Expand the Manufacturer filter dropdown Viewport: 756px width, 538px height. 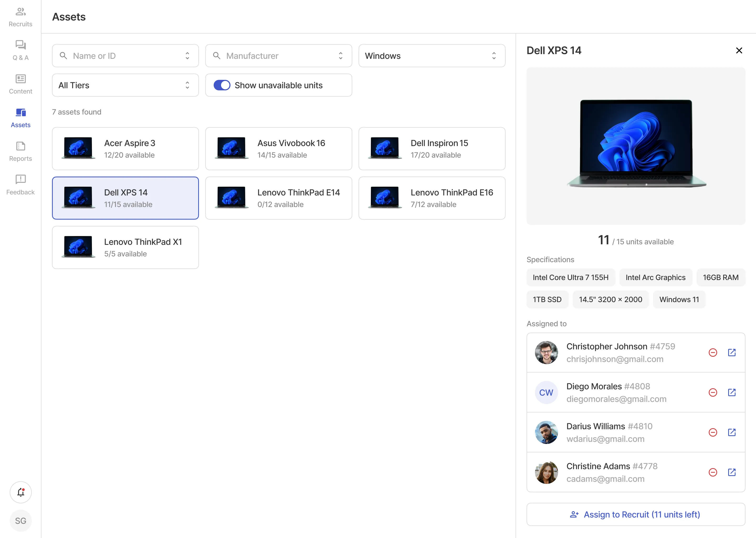point(278,56)
